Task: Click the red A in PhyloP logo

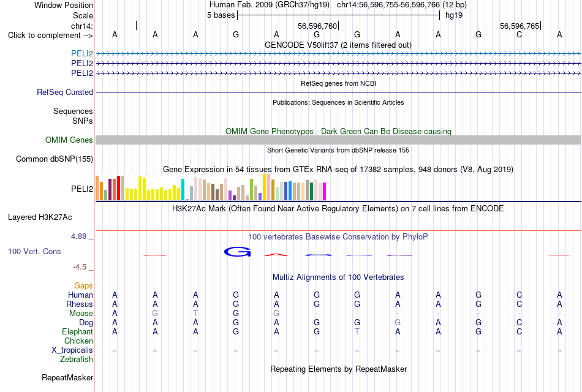Action: click(276, 255)
